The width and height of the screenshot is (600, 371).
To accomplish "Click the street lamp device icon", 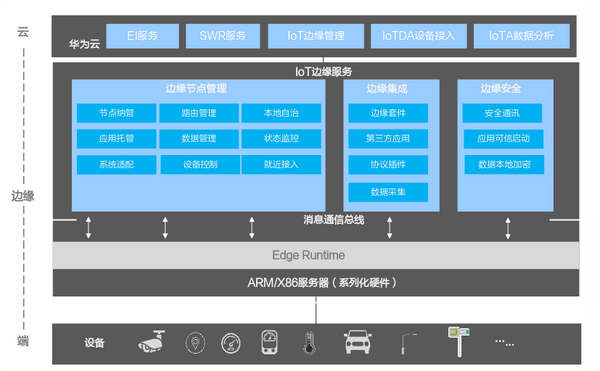I will click(x=409, y=344).
